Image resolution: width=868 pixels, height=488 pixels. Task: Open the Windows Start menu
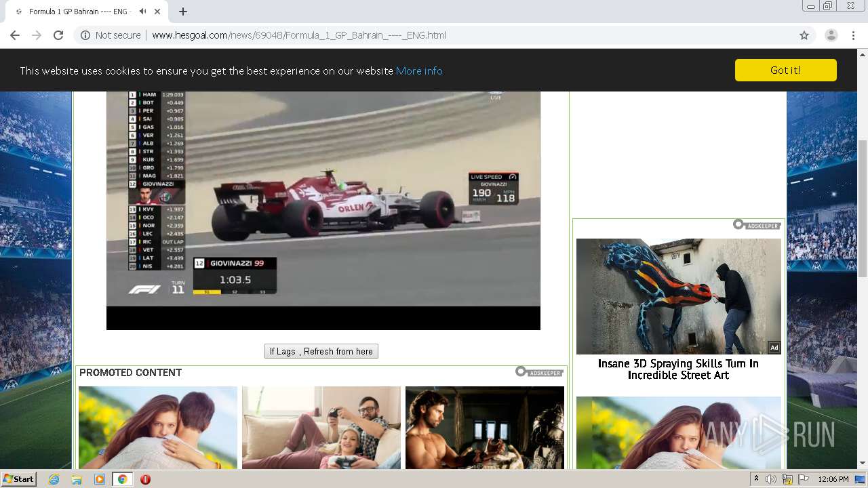pos(19,479)
